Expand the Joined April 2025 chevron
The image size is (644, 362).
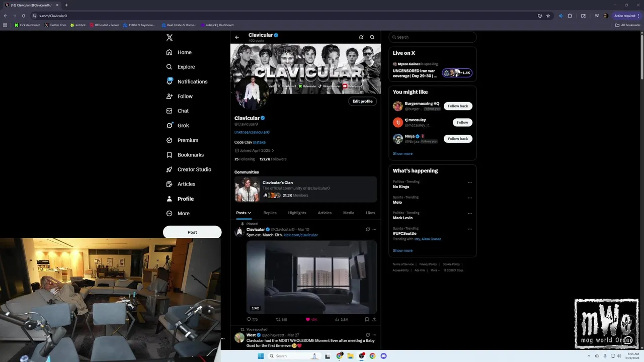[x=273, y=150]
